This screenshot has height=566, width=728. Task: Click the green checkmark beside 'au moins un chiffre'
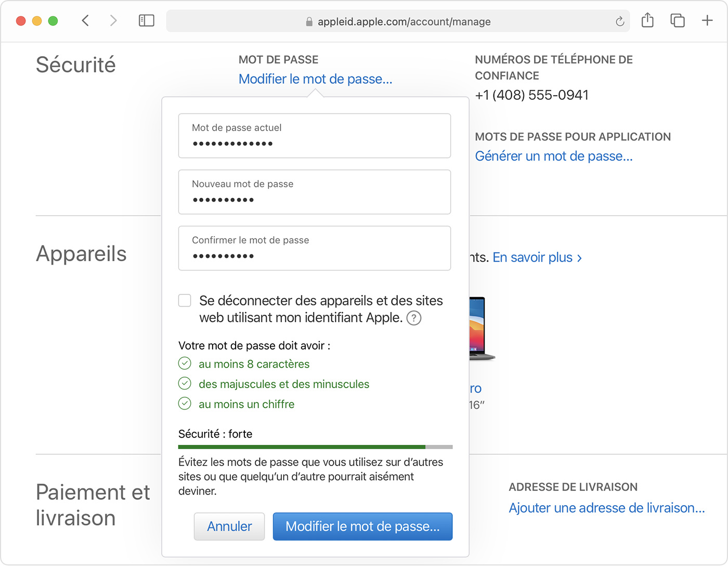[x=185, y=403]
